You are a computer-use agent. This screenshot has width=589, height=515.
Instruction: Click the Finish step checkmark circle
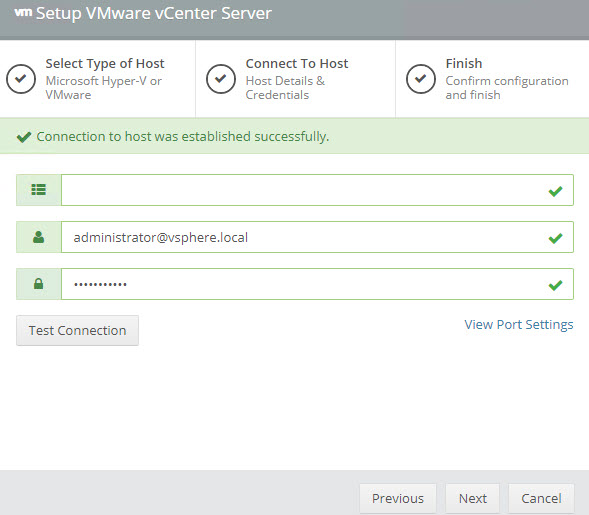point(421,79)
